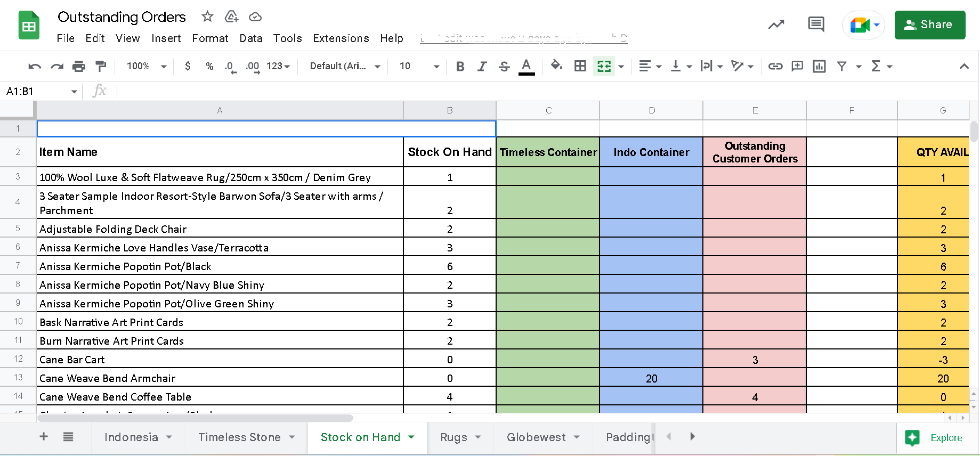Toggle italic formatting
980x456 pixels.
pos(482,66)
